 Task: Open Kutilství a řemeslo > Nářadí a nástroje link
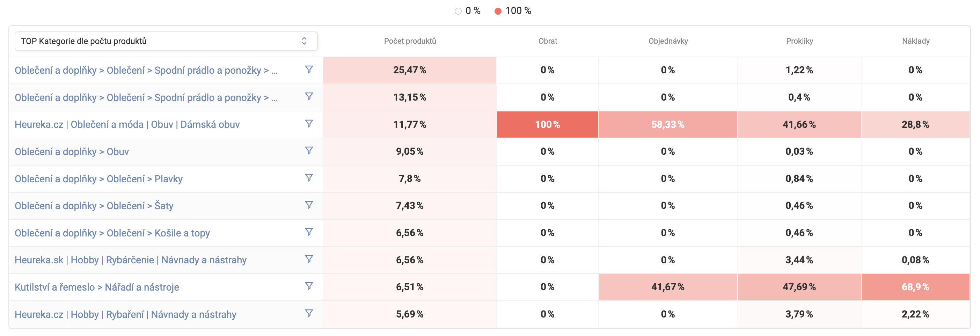pos(97,287)
